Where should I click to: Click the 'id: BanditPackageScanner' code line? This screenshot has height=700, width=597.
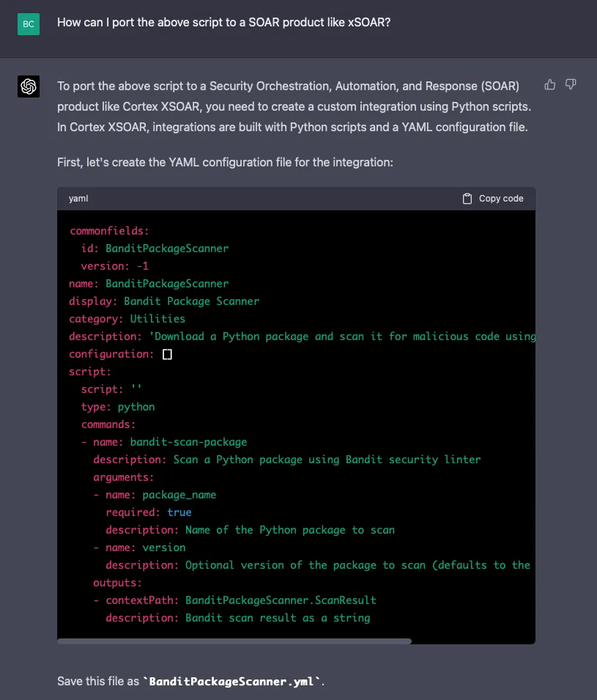(x=155, y=248)
